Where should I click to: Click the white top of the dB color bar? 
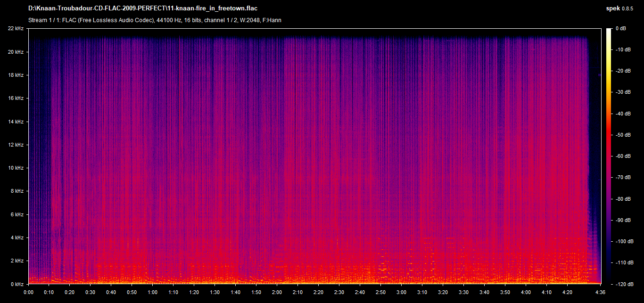point(609,31)
